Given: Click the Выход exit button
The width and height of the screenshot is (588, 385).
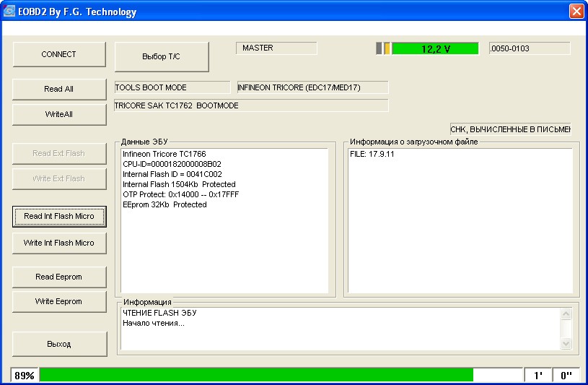Looking at the screenshot, I should point(59,344).
